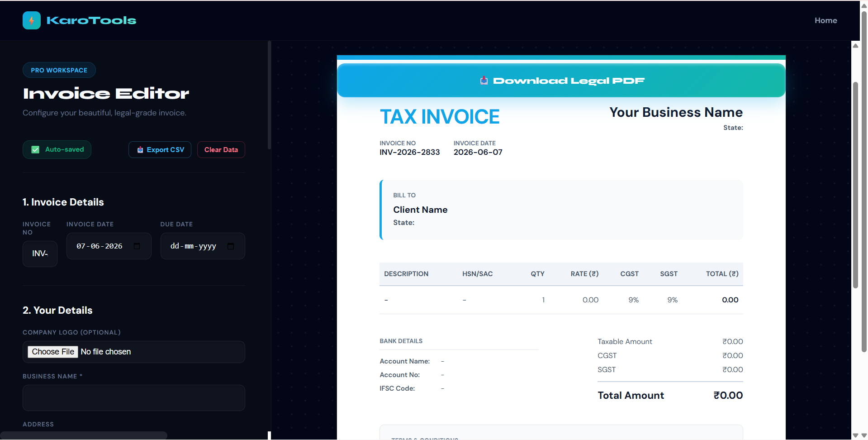Click the 1. Invoice Details section heading
The width and height of the screenshot is (868, 440).
tap(63, 202)
